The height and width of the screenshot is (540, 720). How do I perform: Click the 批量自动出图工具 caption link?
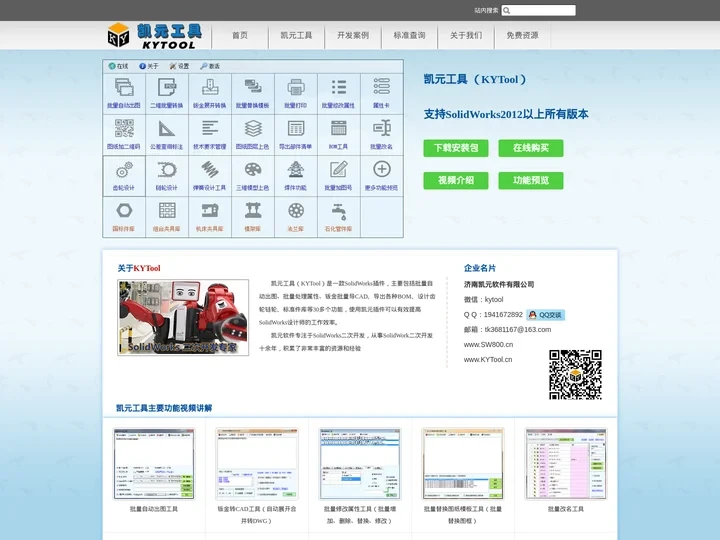coord(154,509)
